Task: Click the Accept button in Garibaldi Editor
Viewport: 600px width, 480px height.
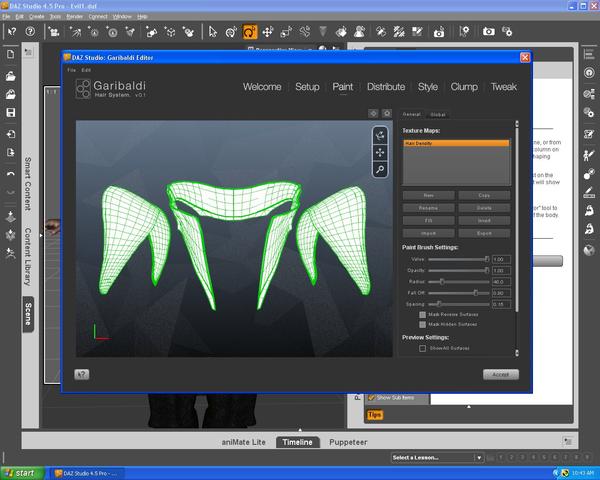Action: coord(501,374)
